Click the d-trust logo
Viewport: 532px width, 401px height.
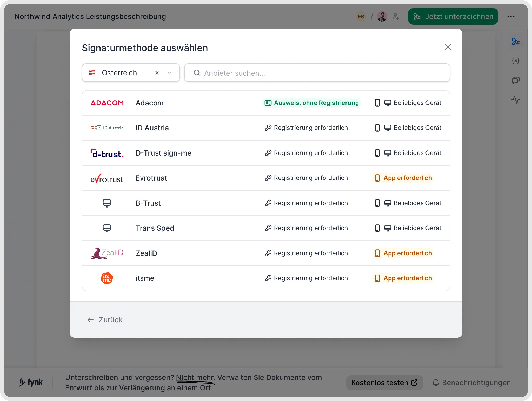pos(107,153)
